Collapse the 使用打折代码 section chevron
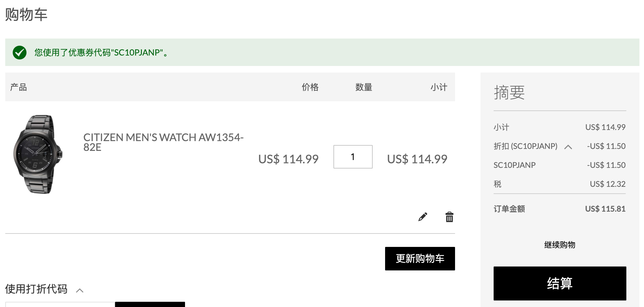Image resolution: width=644 pixels, height=307 pixels. coord(80,290)
